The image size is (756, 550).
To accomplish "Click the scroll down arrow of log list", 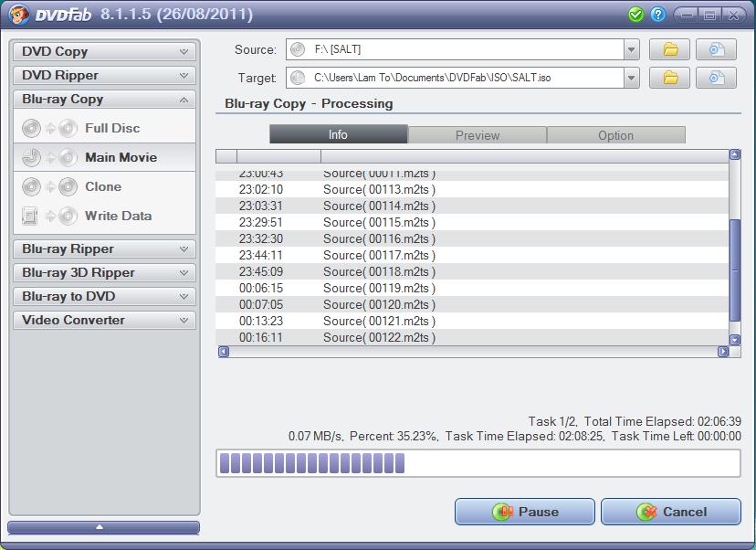I will 735,340.
